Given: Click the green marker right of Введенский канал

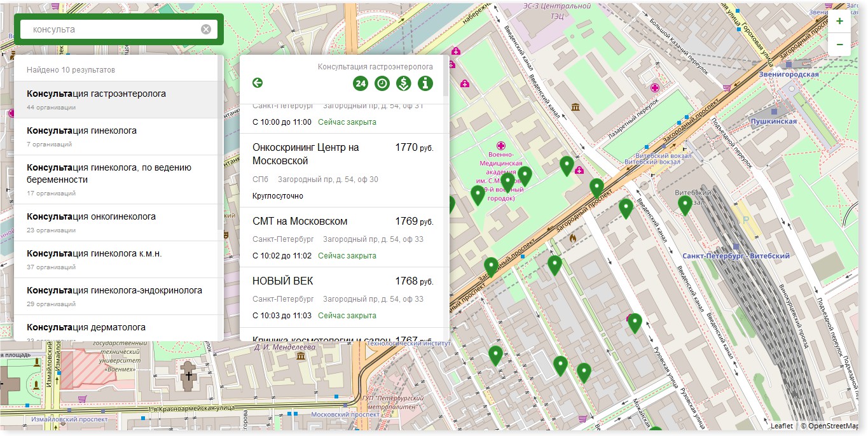Looking at the screenshot, I should (x=626, y=209).
